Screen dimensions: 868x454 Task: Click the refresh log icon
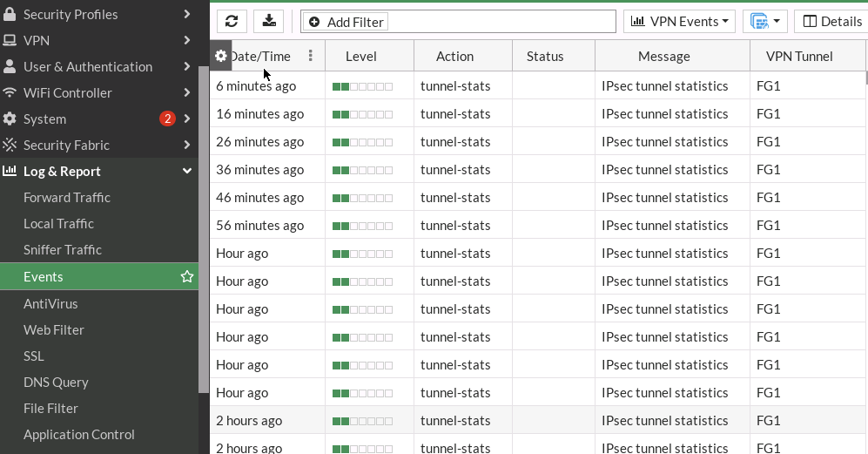pos(232,22)
